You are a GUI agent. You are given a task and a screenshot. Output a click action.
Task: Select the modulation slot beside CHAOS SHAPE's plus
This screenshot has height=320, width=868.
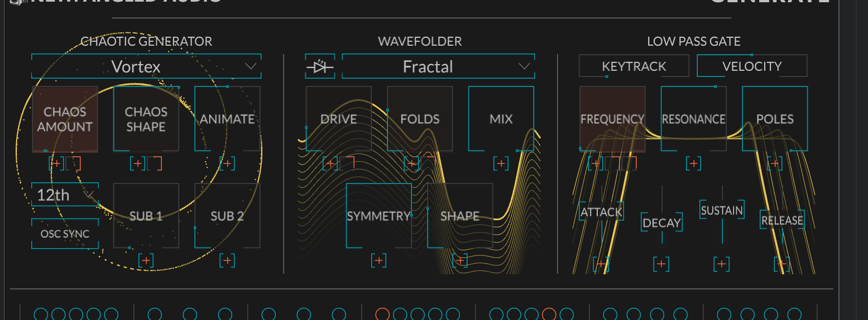154,163
